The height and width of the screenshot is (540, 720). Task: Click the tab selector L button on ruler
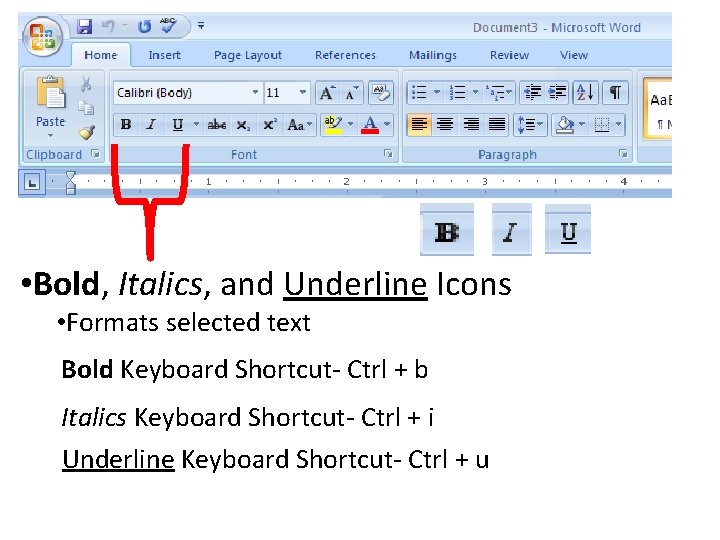coord(32,183)
